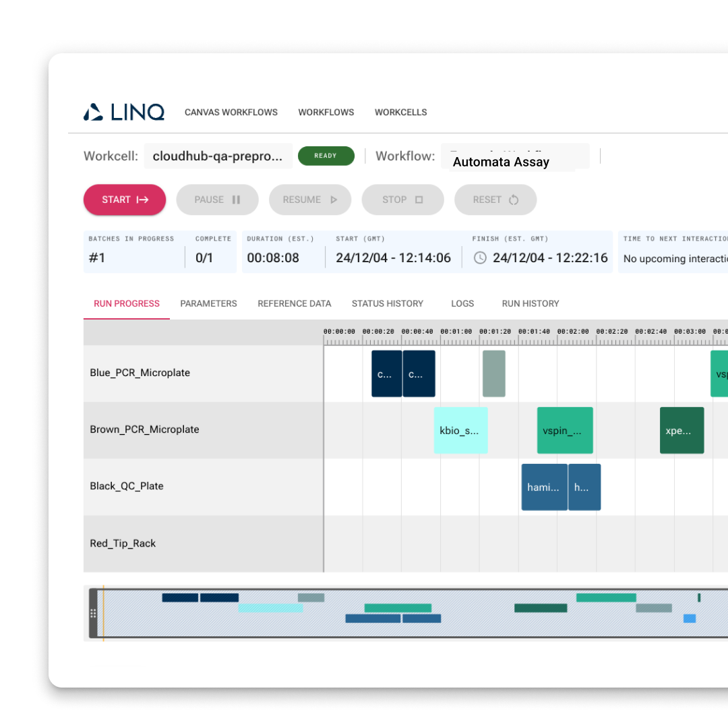
Task: Click the kbio_s... task block
Action: point(460,430)
